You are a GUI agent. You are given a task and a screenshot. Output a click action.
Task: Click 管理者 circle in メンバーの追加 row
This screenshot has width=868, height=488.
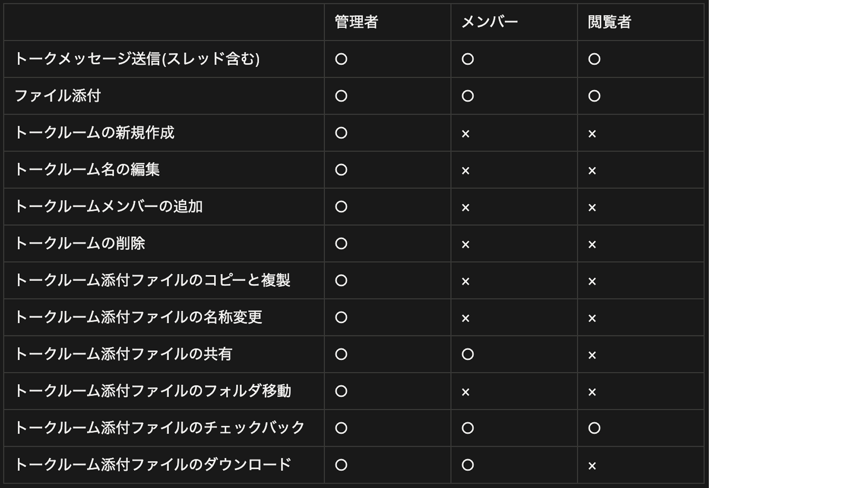pos(341,206)
